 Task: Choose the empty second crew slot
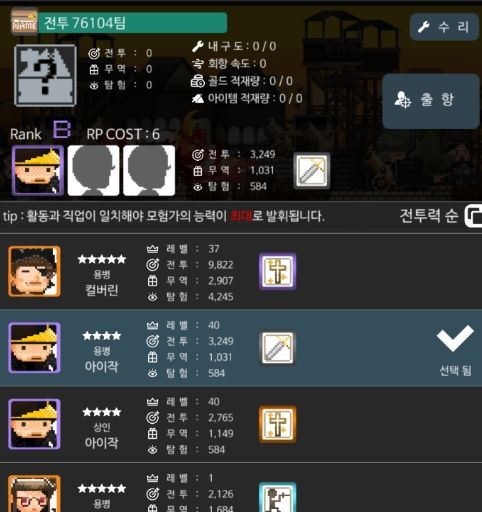93,170
